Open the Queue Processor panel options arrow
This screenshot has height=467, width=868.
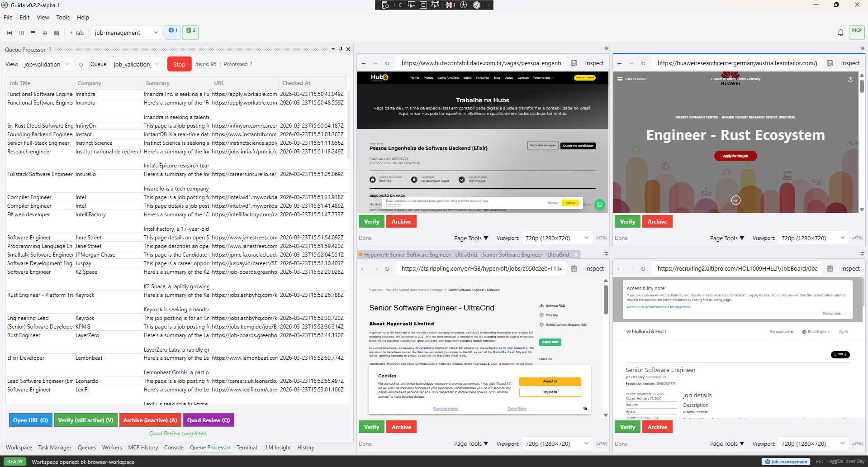click(333, 49)
